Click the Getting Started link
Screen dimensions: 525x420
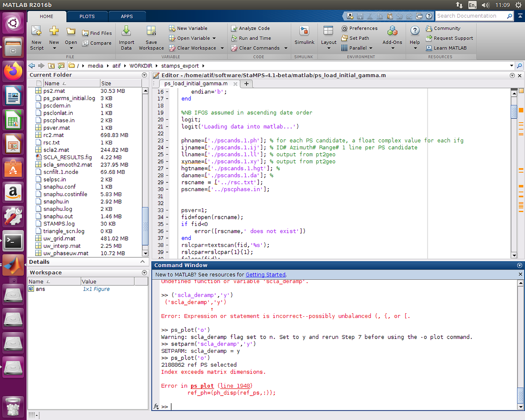coord(265,275)
